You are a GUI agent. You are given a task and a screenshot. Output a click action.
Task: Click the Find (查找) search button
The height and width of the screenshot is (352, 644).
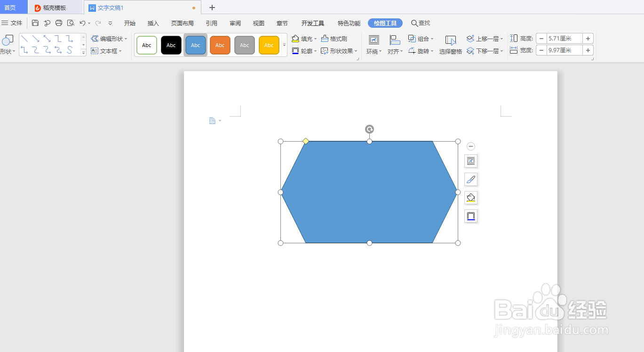[x=421, y=23]
